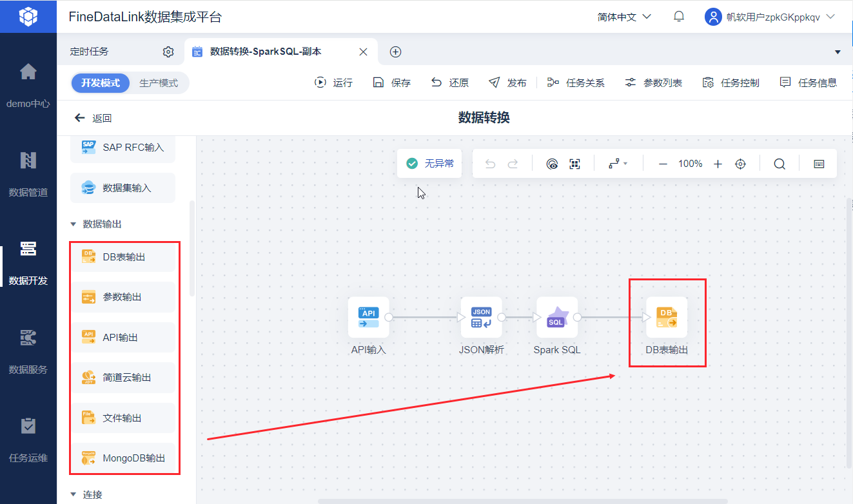Viewport: 853px width, 504px height.
Task: Select the JSON解析 node icon
Action: coord(481,317)
